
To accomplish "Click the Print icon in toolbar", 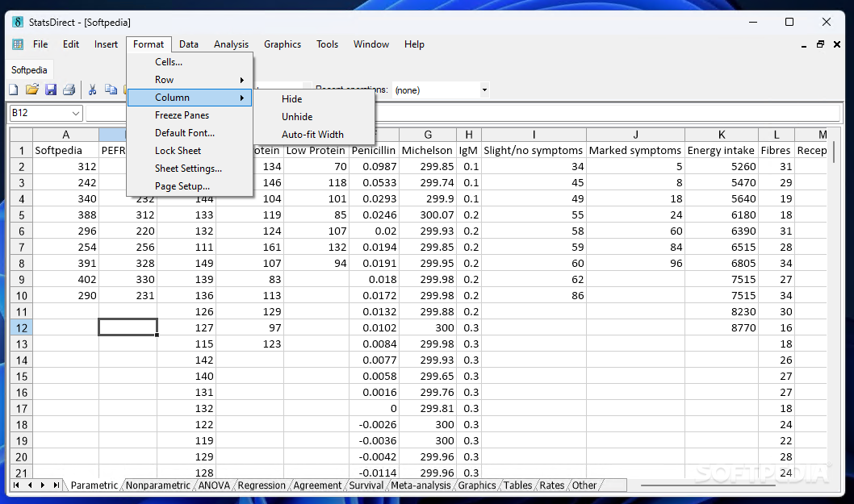I will [x=69, y=90].
